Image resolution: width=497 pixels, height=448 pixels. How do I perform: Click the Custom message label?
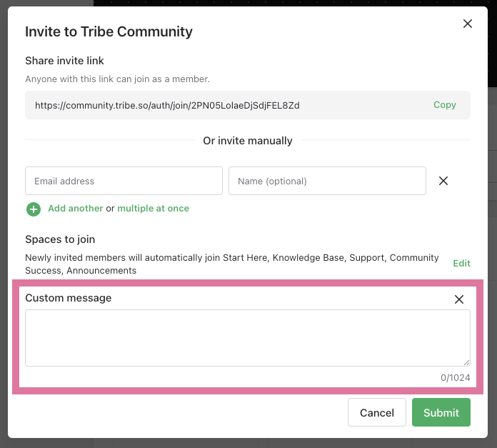[x=69, y=298]
